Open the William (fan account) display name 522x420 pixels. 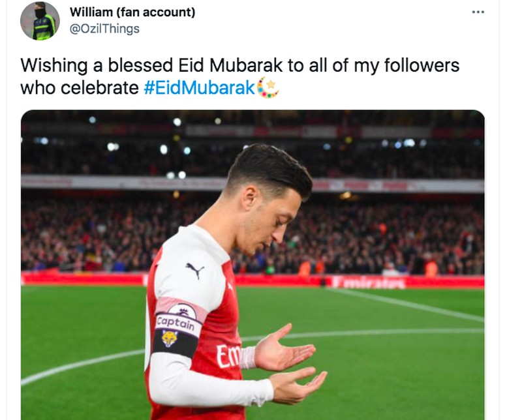(132, 12)
